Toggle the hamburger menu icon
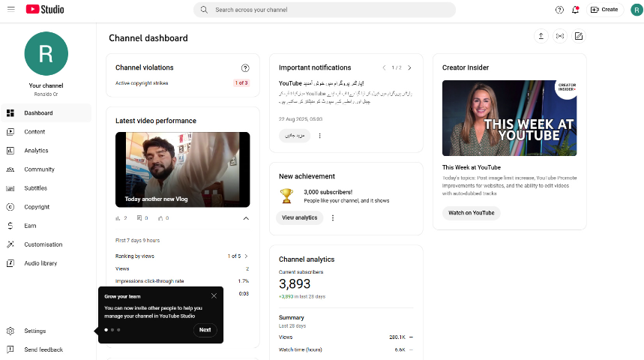 point(10,10)
